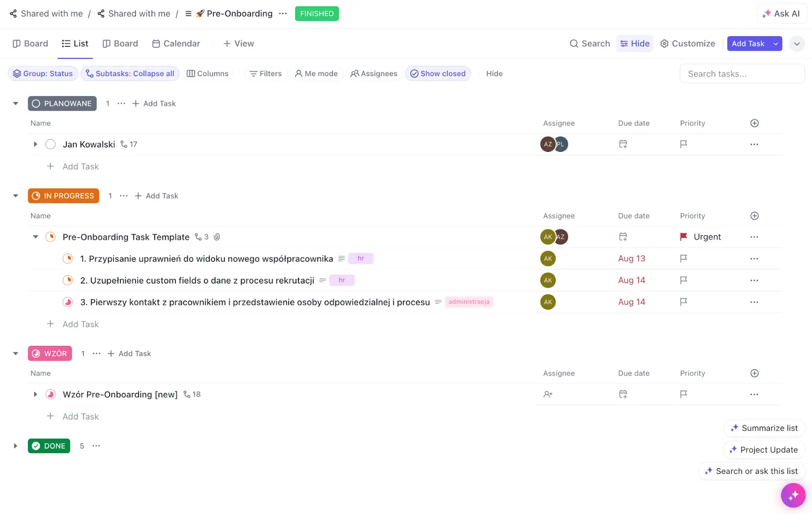This screenshot has width=812, height=514.
Task: Toggle status circle of Wzór Pre-Onboarding [new]
Action: click(x=50, y=394)
